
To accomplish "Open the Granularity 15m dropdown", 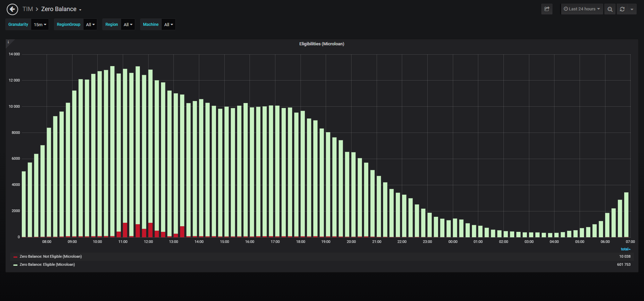I will pos(40,24).
